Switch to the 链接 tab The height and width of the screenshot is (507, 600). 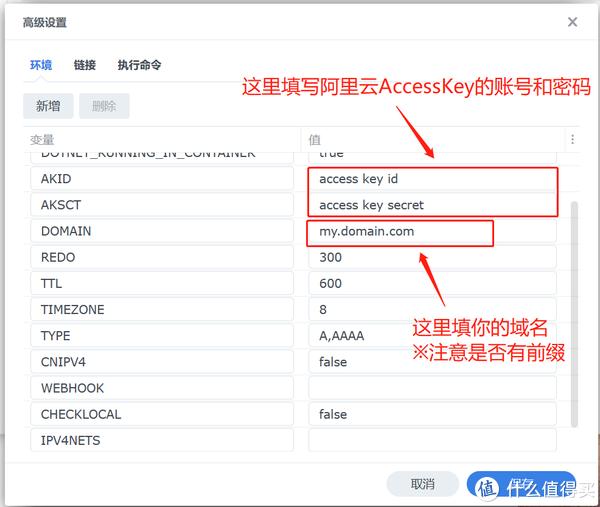(x=85, y=65)
